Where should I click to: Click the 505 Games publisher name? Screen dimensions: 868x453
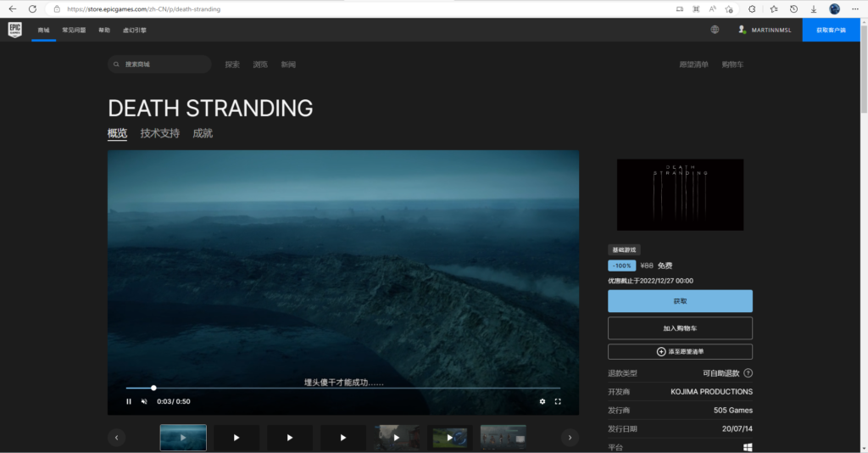(733, 411)
